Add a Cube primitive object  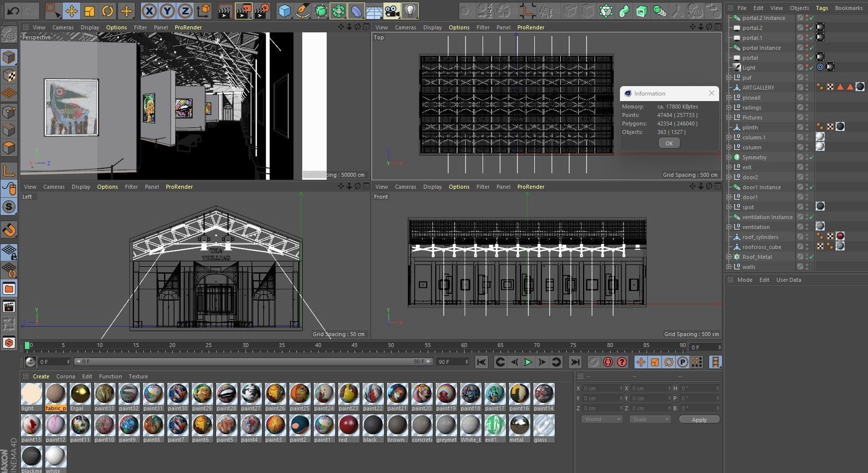(284, 11)
